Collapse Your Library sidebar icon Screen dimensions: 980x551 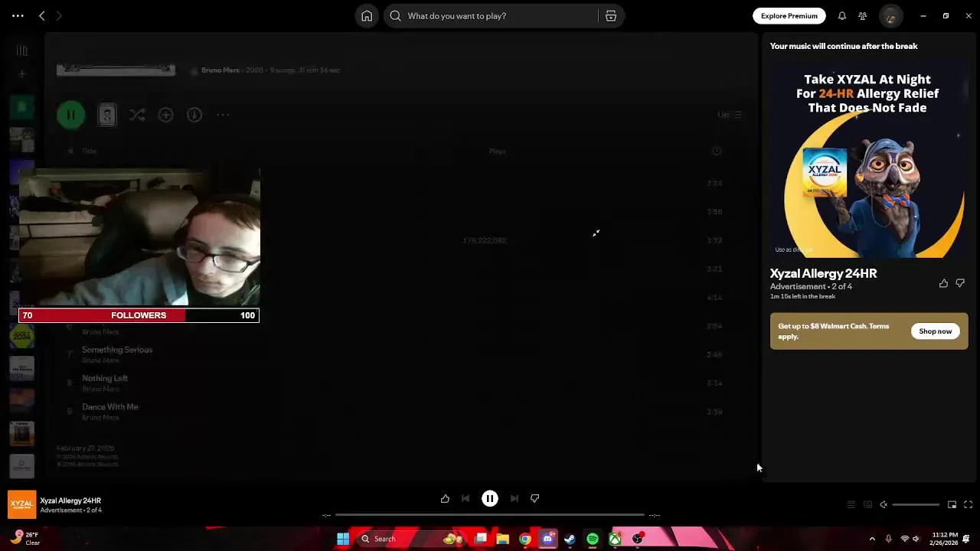22,51
